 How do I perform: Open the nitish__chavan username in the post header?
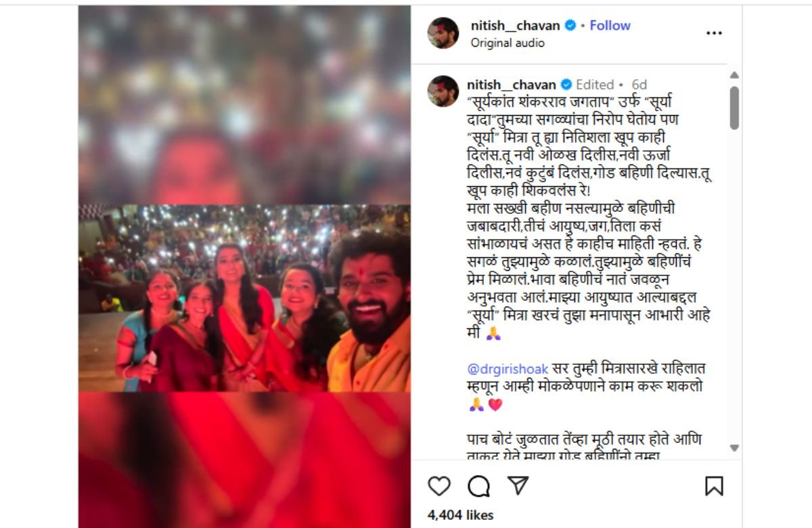click(515, 25)
